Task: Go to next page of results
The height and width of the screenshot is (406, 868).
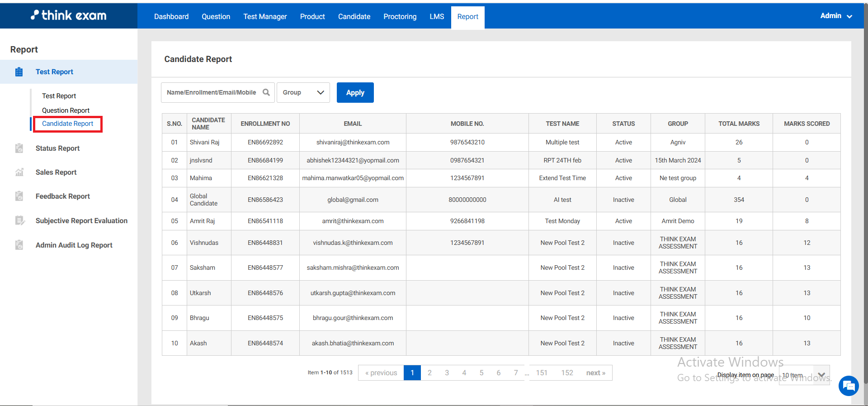Action: click(595, 373)
